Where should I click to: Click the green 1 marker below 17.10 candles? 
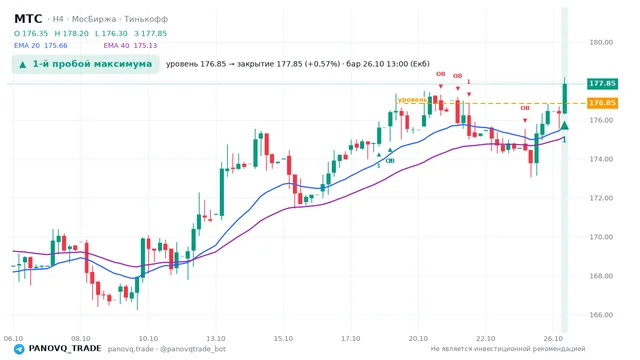378,165
